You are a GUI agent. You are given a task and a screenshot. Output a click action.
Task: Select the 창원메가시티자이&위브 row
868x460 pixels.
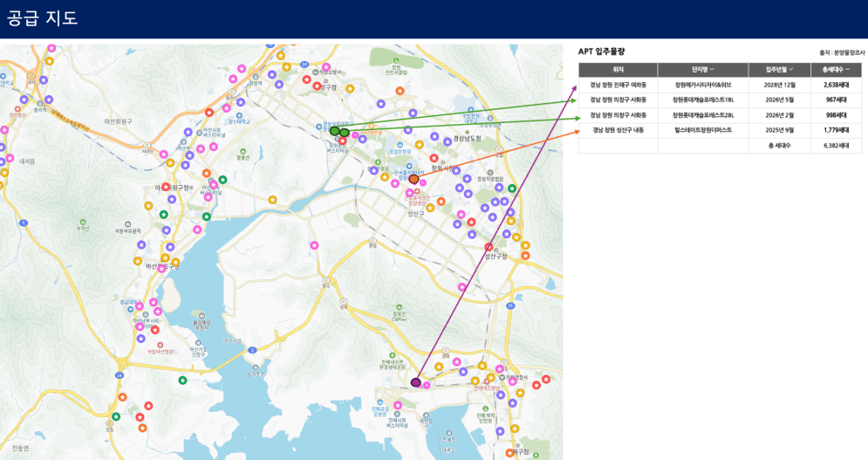tap(703, 86)
